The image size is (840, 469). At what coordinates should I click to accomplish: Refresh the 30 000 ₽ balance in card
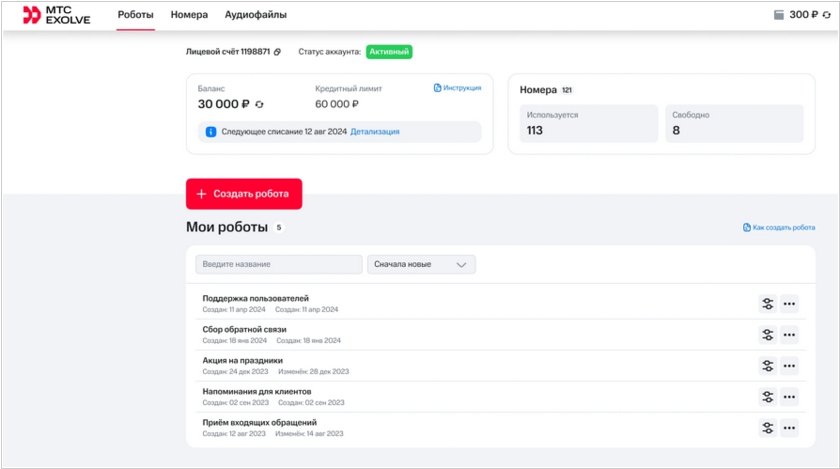(260, 104)
